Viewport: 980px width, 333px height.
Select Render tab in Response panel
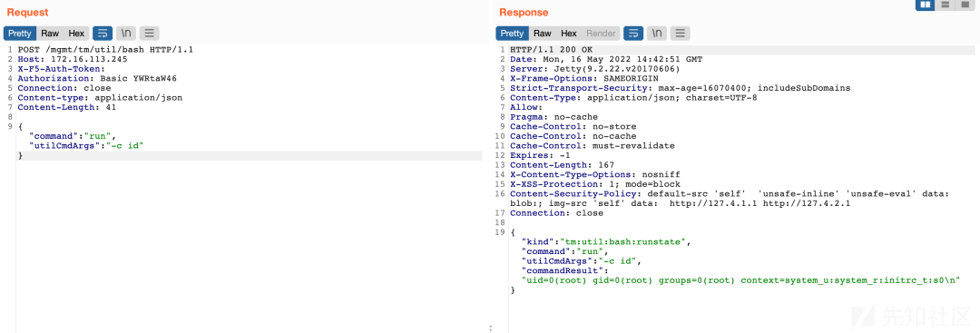click(x=601, y=33)
